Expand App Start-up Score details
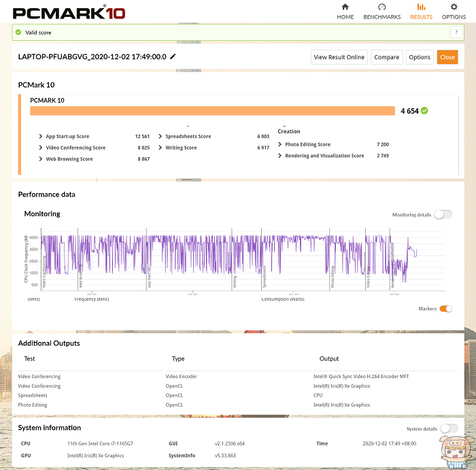476x470 pixels. tap(41, 137)
